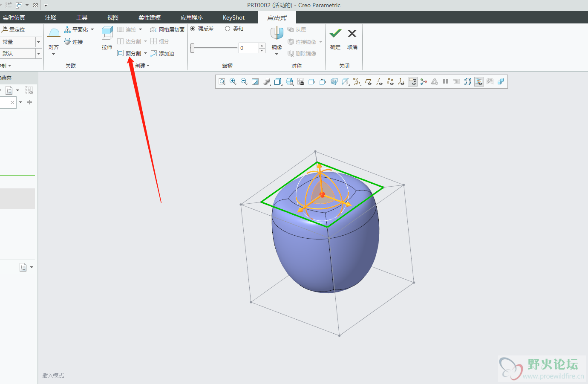Toggle datum plane display icon
588x384 pixels.
[x=368, y=81]
